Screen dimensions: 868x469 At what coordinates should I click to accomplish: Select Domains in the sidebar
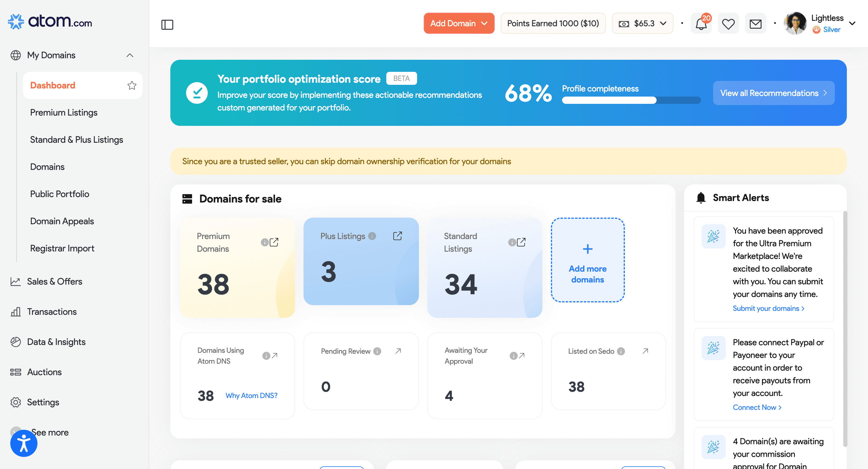[x=47, y=167]
